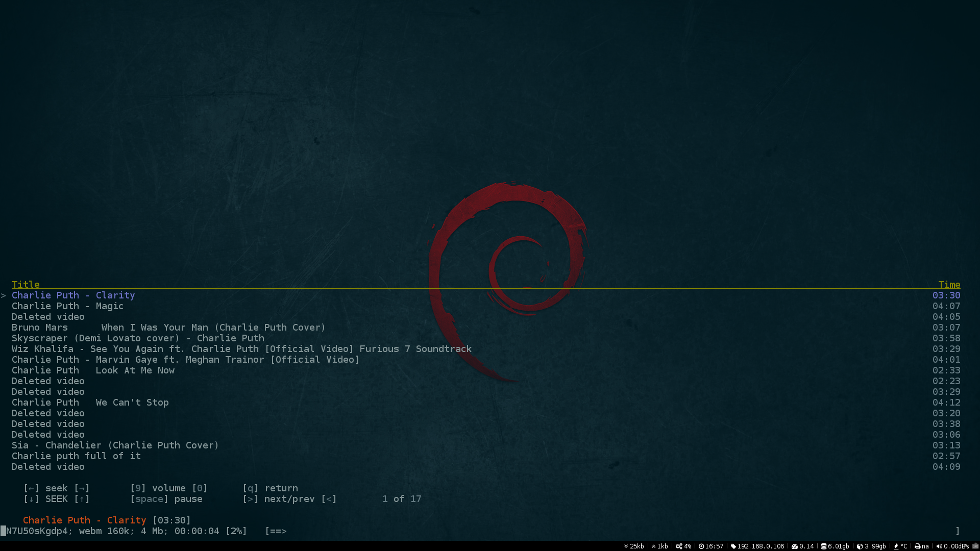
Task: Click the disk storage icon showing 6.01gb
Action: coord(823,546)
